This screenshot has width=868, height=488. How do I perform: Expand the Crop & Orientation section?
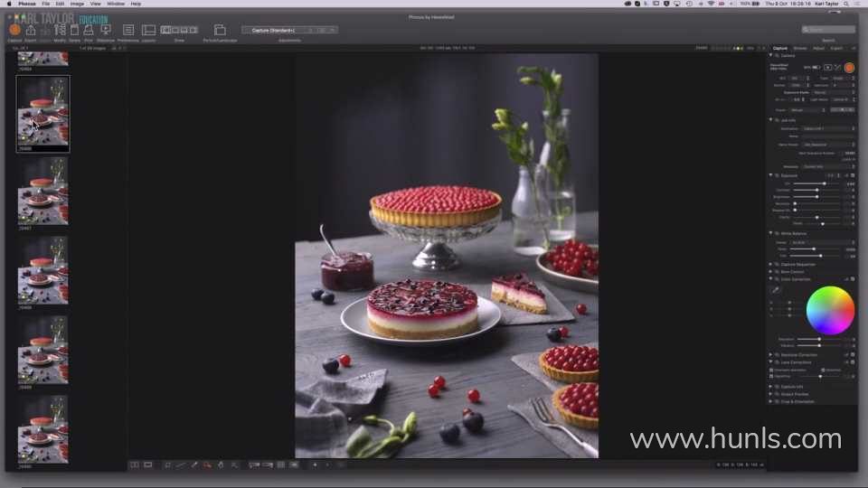(770, 401)
